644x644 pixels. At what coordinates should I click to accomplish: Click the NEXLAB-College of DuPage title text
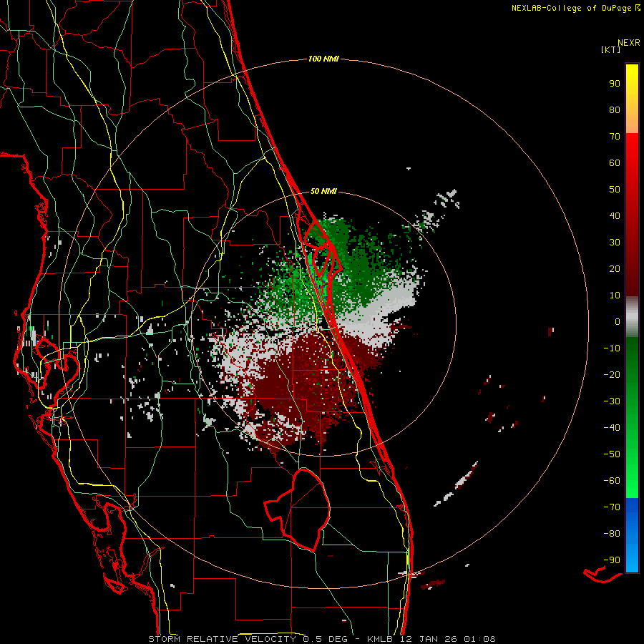571,8
